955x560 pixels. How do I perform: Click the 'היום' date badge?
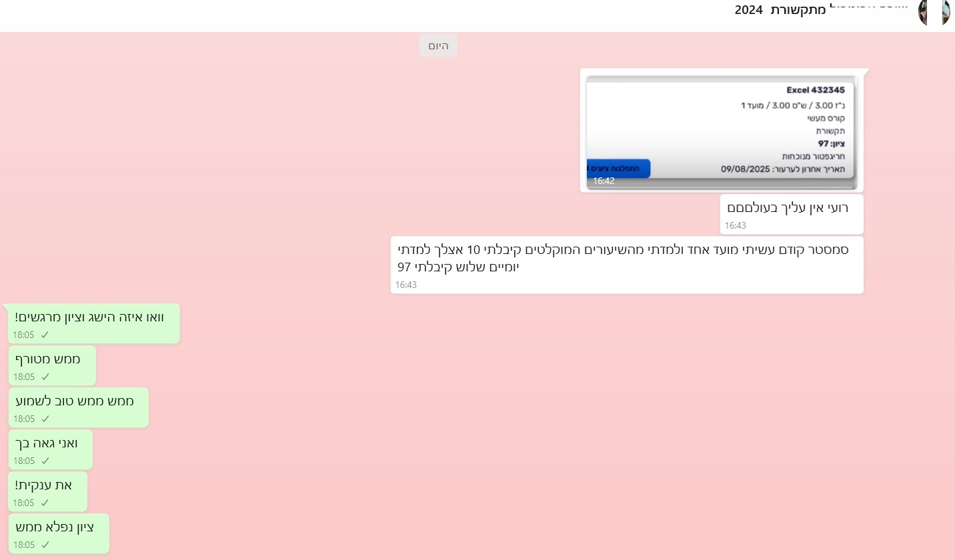click(438, 45)
